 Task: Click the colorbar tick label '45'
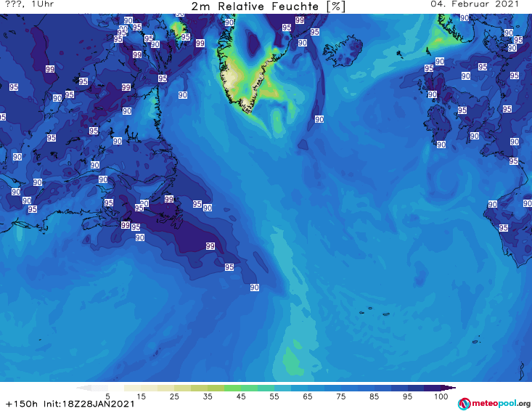pyautogui.click(x=241, y=396)
